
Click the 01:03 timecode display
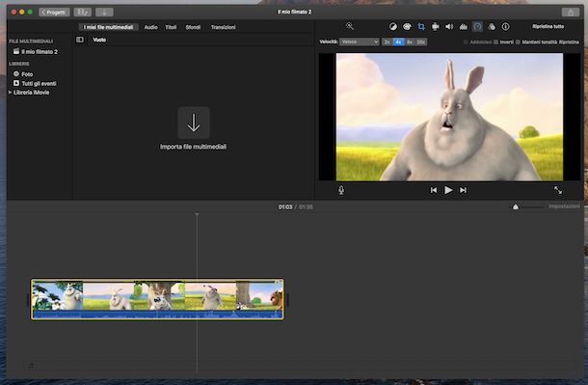[x=285, y=206]
